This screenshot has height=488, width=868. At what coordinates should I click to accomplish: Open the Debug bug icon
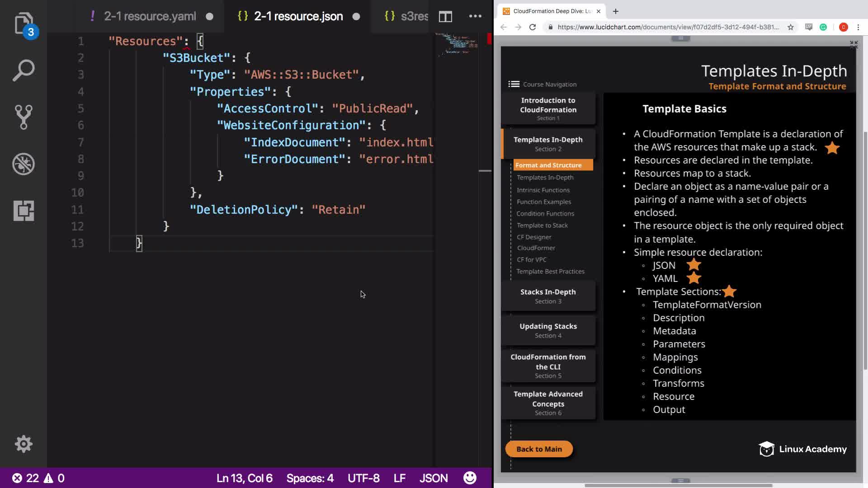coord(24,164)
